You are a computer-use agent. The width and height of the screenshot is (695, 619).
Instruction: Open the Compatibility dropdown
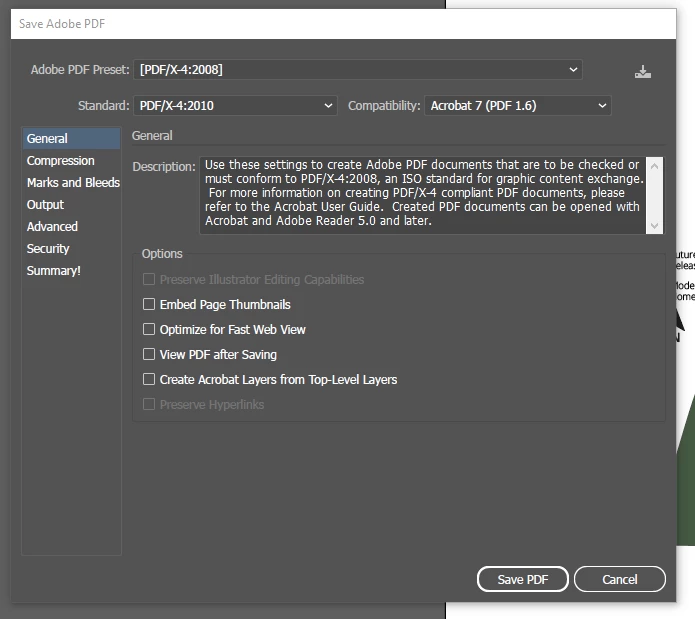[x=518, y=105]
